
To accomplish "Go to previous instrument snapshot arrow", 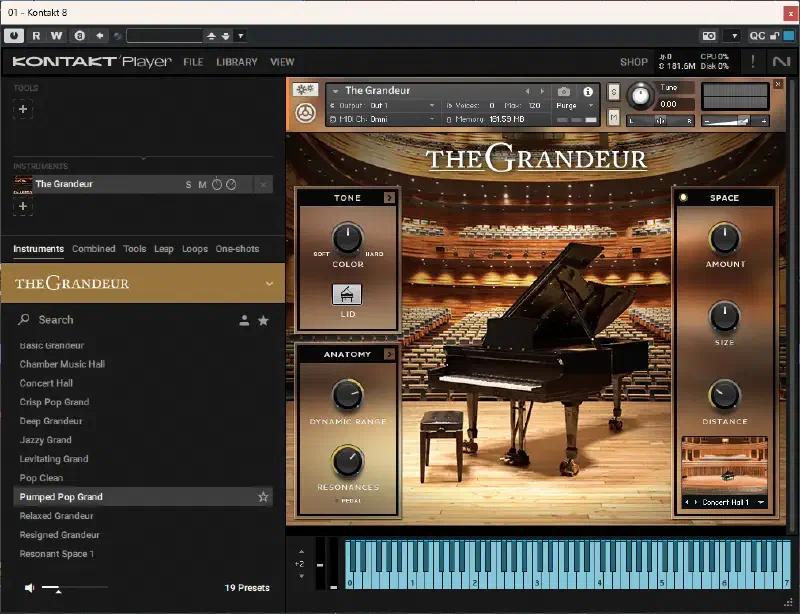I will point(528,91).
